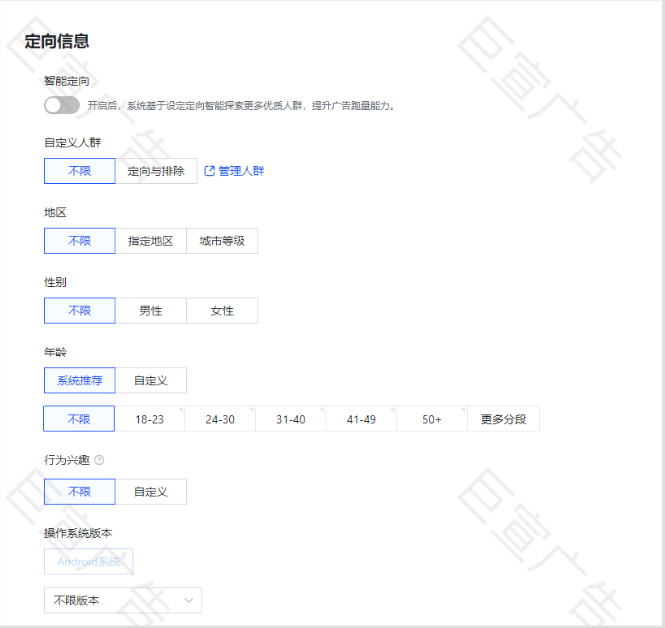
Task: Click the help icon next to 行为兴趣
Action: point(99,460)
